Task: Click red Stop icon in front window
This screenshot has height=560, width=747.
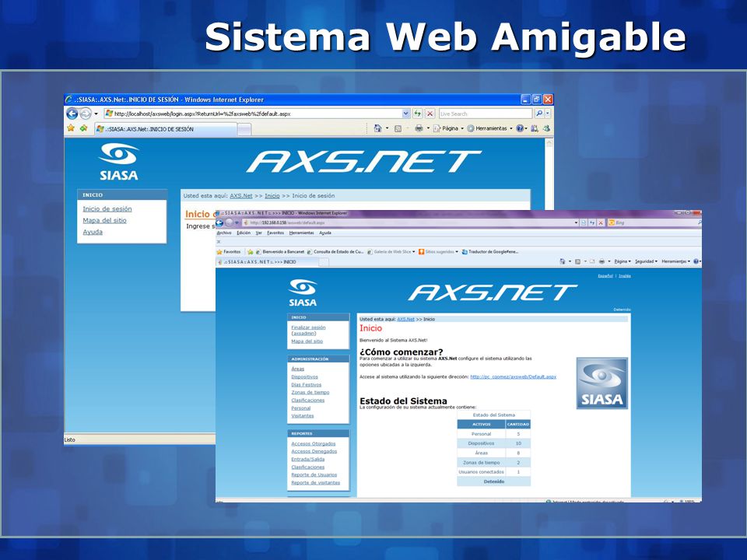Action: click(600, 222)
